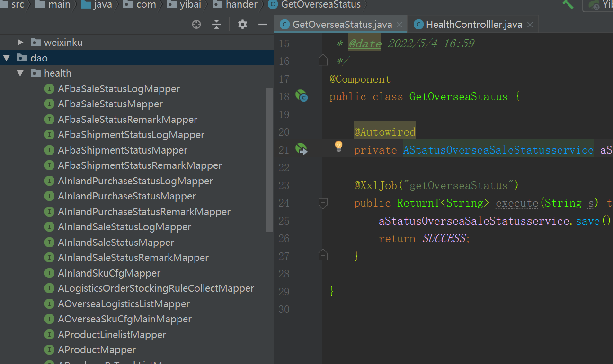The height and width of the screenshot is (364, 613).
Task: Click the @XxlJob annotation on line 23
Action: 375,185
